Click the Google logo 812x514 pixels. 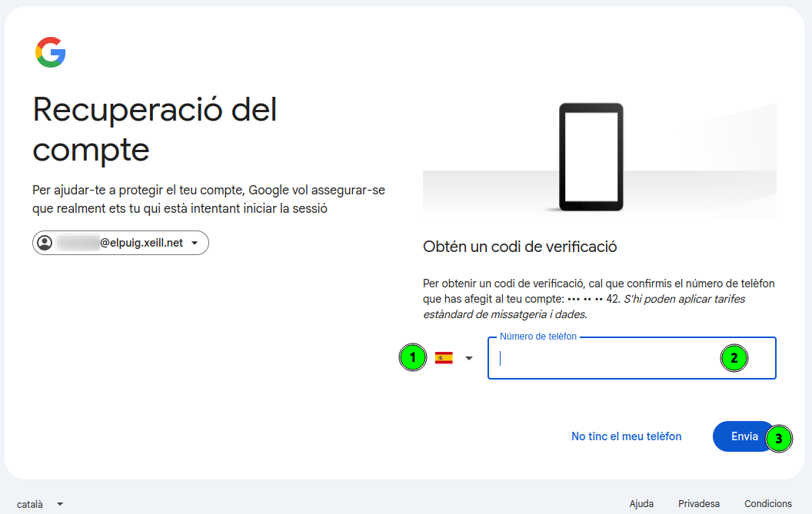[50, 52]
